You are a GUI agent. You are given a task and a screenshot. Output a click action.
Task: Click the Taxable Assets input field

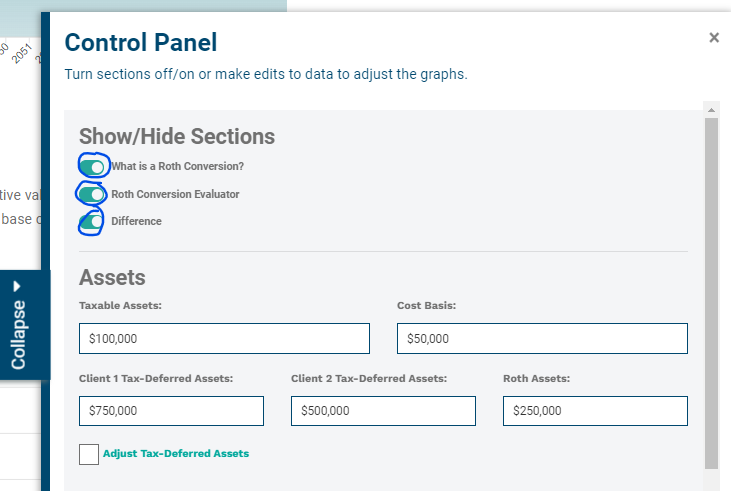pyautogui.click(x=224, y=338)
